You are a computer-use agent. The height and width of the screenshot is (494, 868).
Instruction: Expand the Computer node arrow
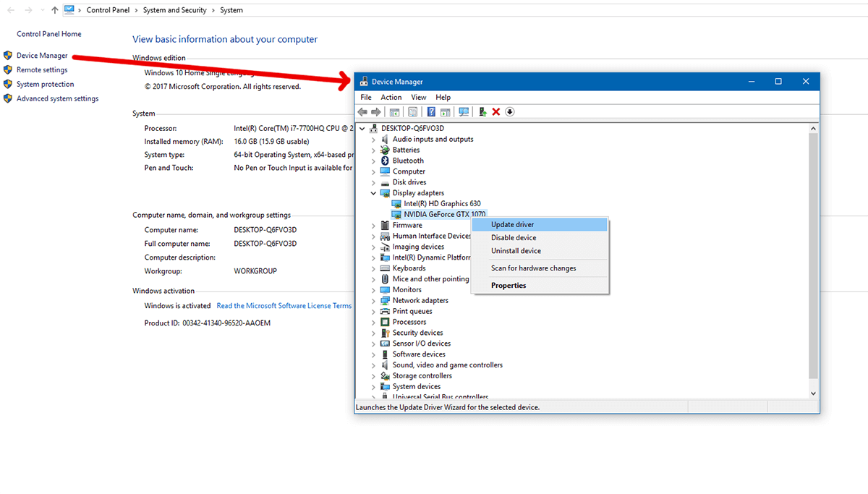(x=373, y=171)
